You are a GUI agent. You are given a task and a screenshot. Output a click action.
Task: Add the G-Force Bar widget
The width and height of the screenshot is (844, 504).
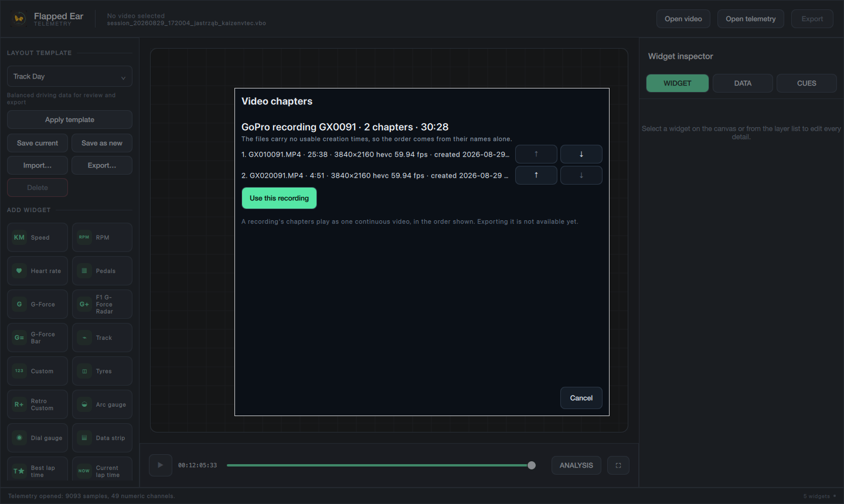click(38, 338)
